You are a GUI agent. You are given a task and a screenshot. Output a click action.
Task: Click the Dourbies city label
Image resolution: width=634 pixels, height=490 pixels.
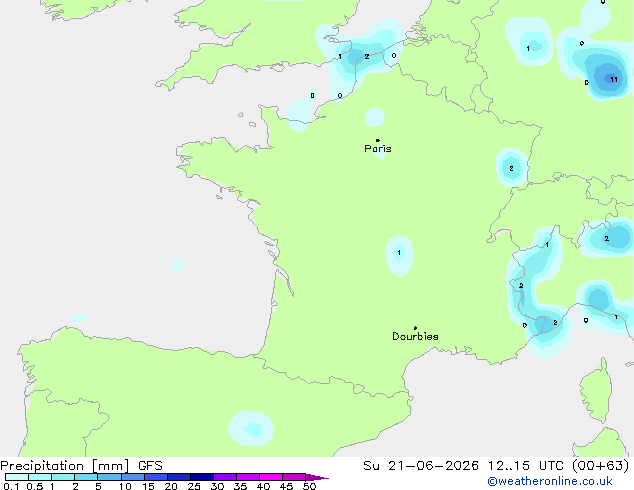[x=415, y=336]
